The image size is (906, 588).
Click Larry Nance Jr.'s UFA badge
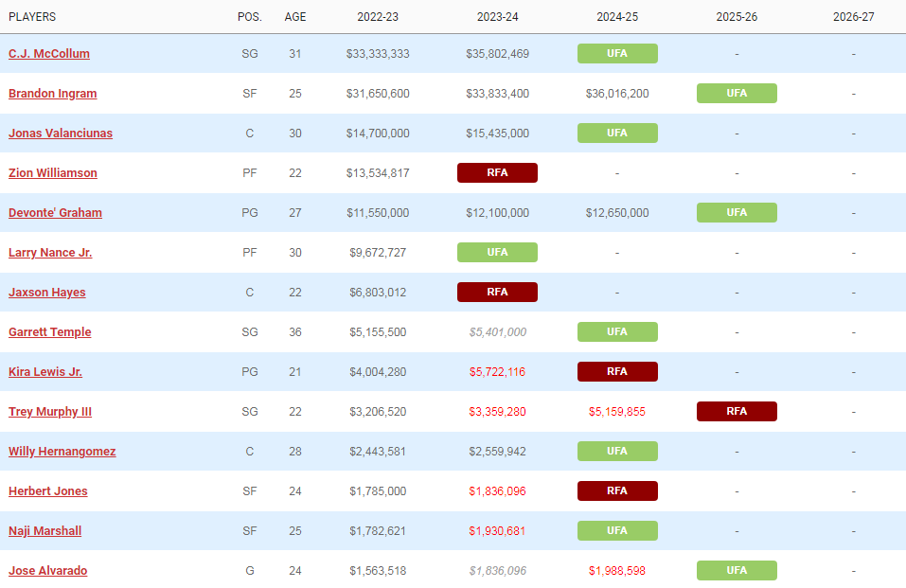tap(497, 253)
